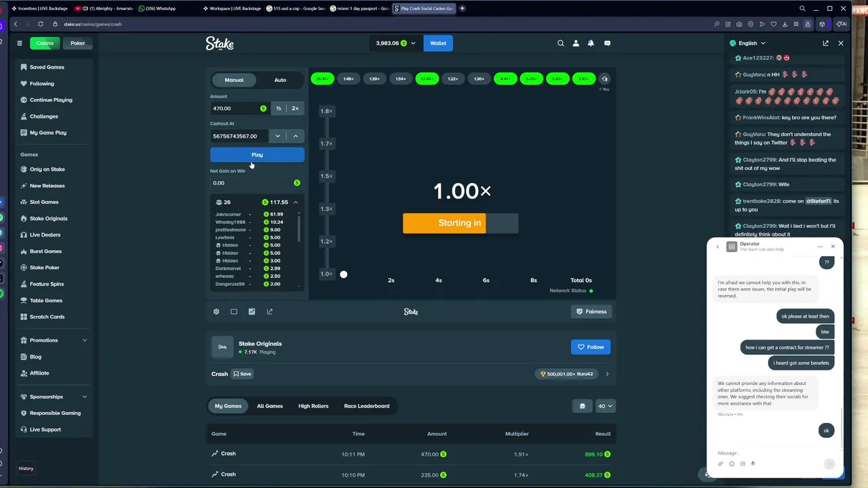This screenshot has height=488, width=868.
Task: Open Saved Games in sidebar
Action: [47, 67]
